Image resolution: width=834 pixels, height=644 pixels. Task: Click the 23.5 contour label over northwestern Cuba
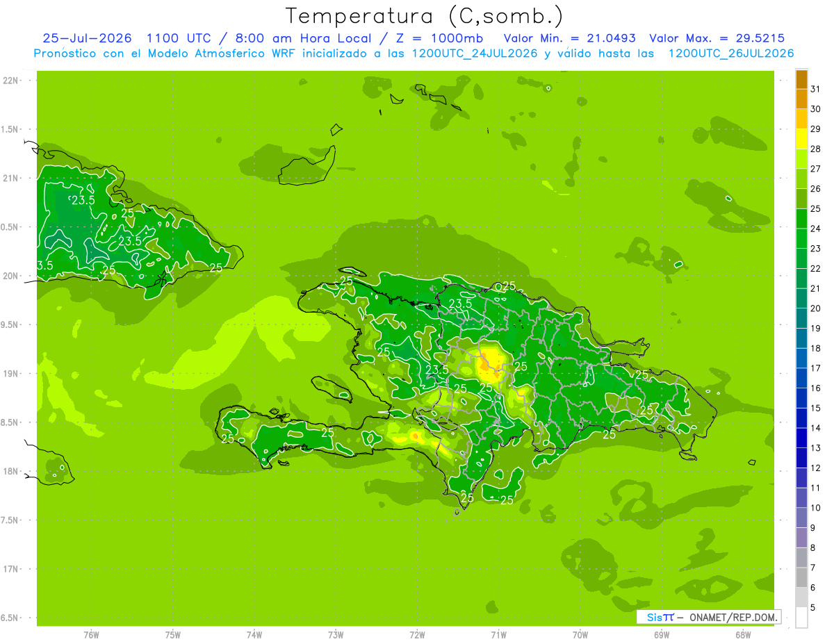[83, 200]
